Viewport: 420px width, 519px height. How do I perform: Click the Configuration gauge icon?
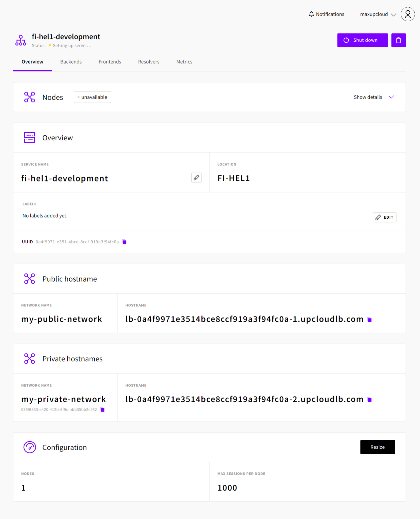(x=30, y=447)
